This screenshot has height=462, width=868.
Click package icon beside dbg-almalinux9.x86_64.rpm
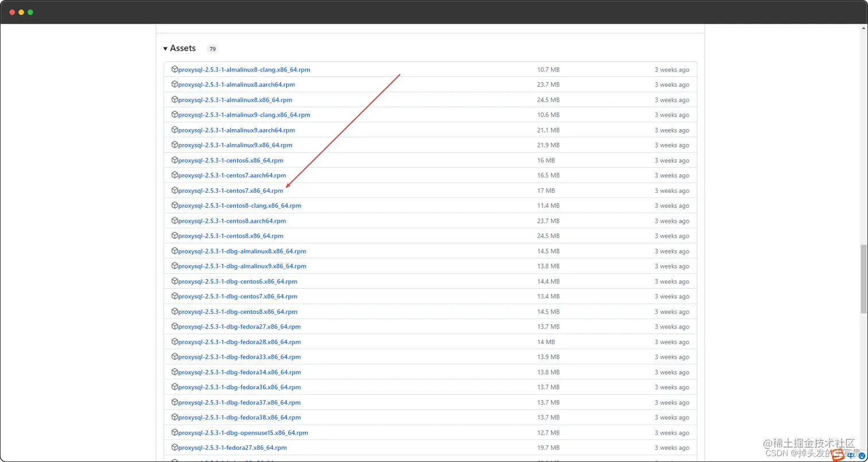pos(175,266)
